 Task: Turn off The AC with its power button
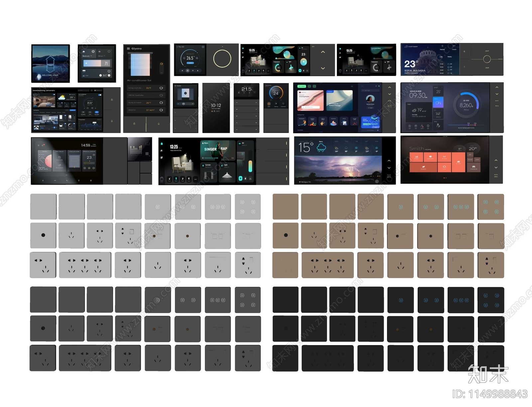(203, 47)
